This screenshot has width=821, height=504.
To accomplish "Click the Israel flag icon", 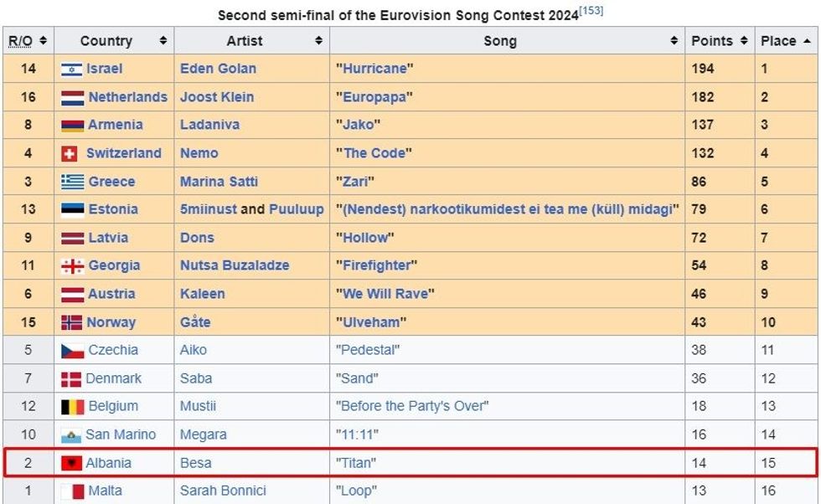I will tap(71, 69).
